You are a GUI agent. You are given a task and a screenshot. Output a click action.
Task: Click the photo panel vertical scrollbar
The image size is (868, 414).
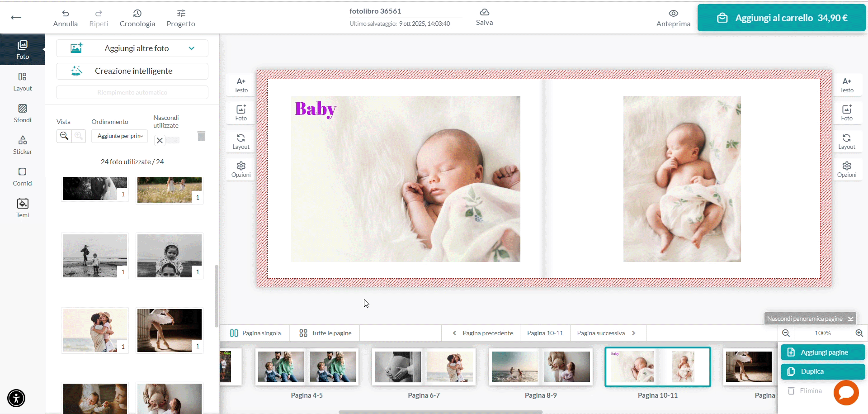click(x=217, y=295)
